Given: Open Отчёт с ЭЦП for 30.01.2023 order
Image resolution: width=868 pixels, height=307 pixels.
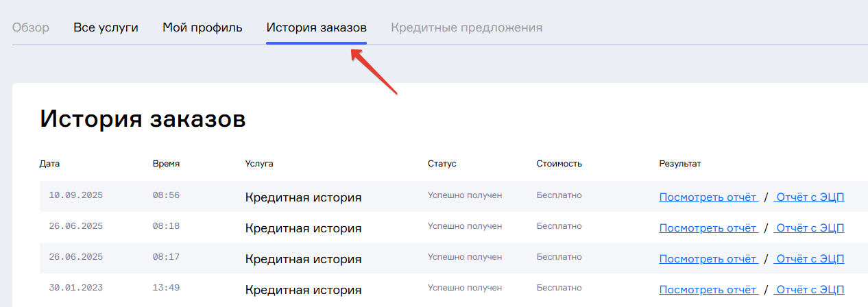Looking at the screenshot, I should click(809, 290).
